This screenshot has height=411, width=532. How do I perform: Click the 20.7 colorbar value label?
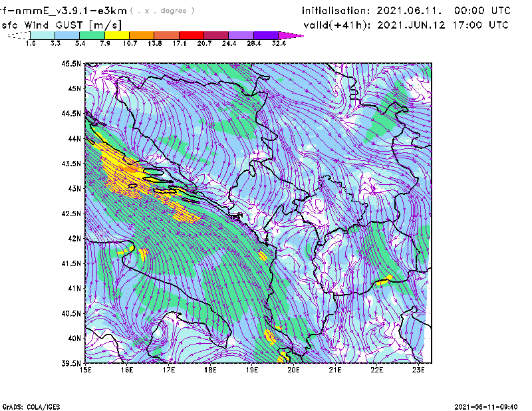[204, 43]
